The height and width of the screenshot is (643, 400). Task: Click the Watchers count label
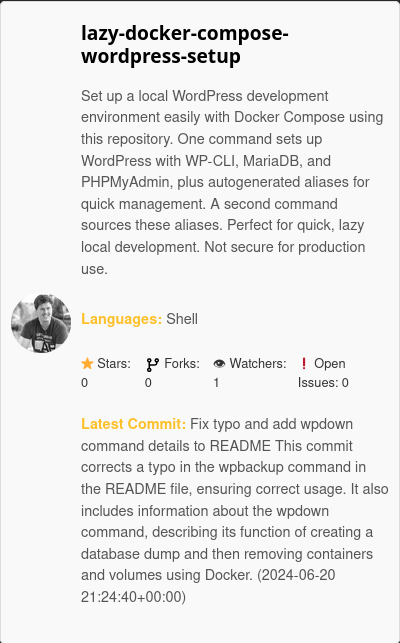(258, 363)
